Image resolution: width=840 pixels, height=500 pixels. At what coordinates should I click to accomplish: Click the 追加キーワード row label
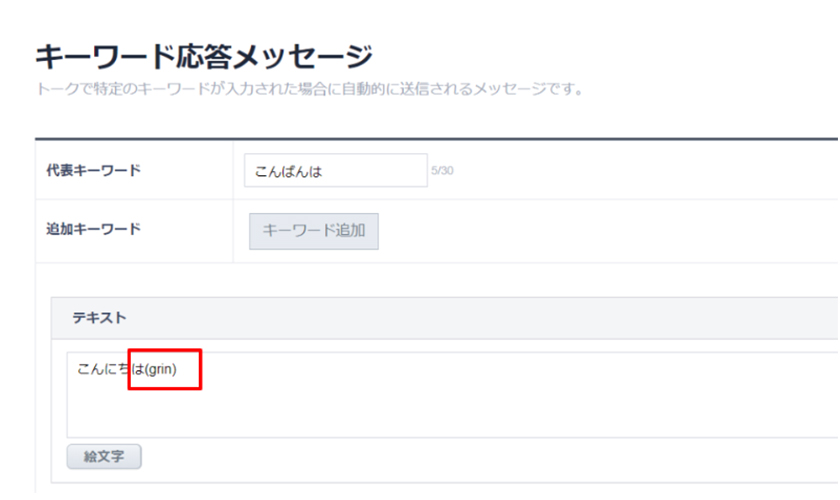[x=94, y=229]
